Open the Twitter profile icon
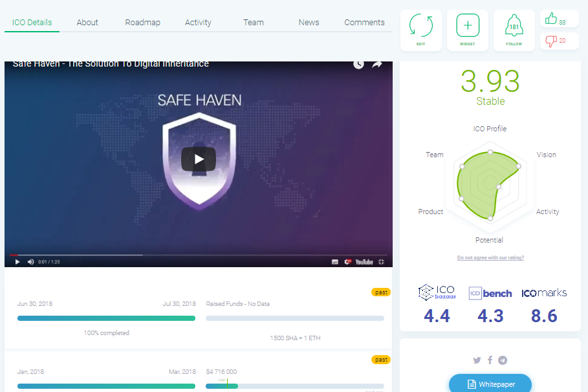Viewport: 588px width, 392px height. click(x=477, y=360)
